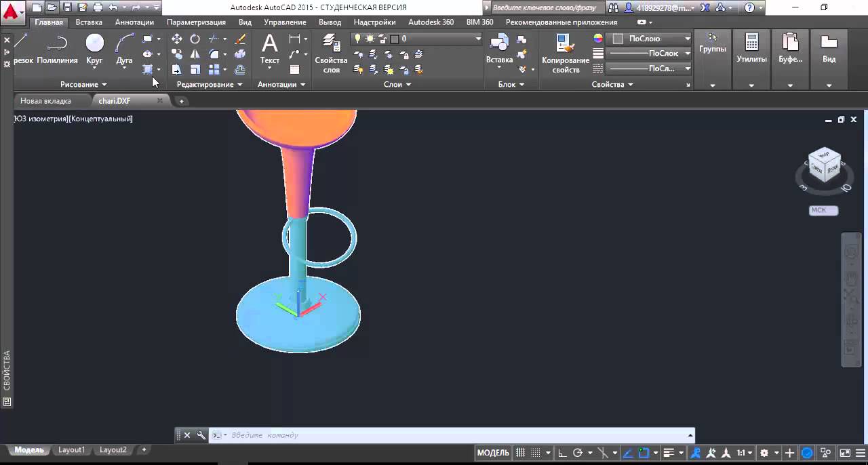Toggle polar tracking in status bar

coord(578,453)
